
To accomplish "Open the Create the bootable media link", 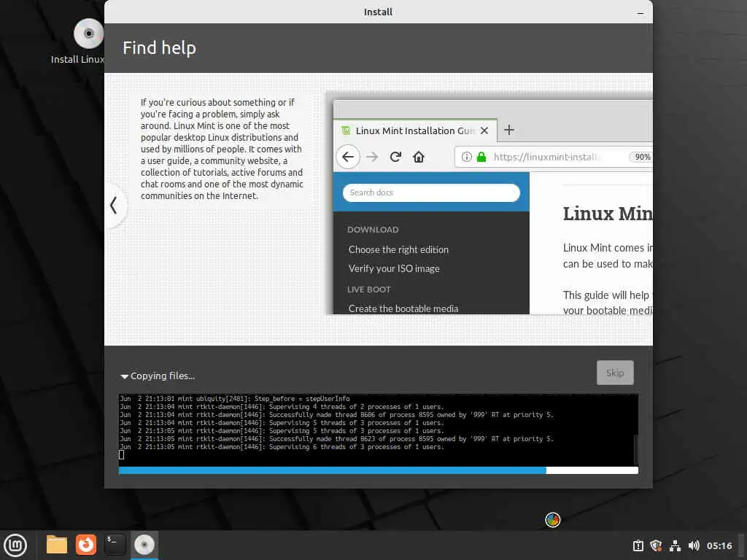I will pos(403,308).
